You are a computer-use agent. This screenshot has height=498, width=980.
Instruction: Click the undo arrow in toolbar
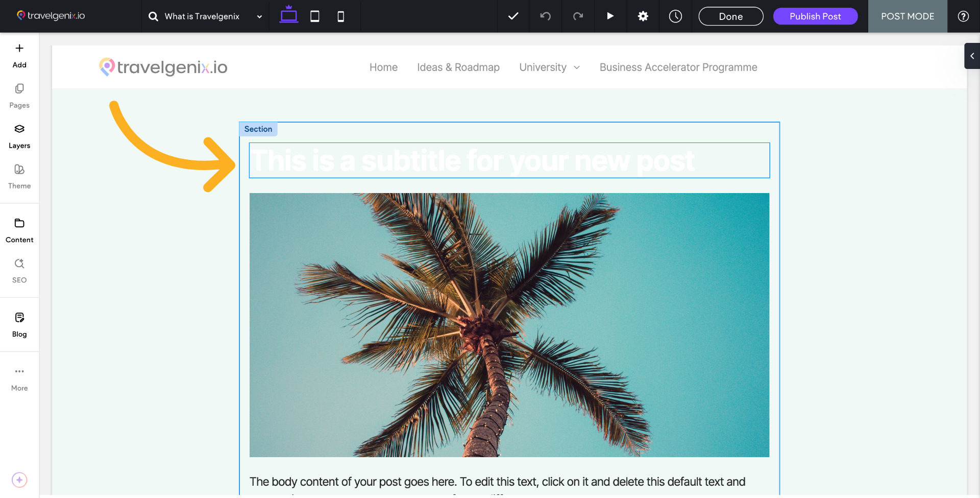click(545, 16)
